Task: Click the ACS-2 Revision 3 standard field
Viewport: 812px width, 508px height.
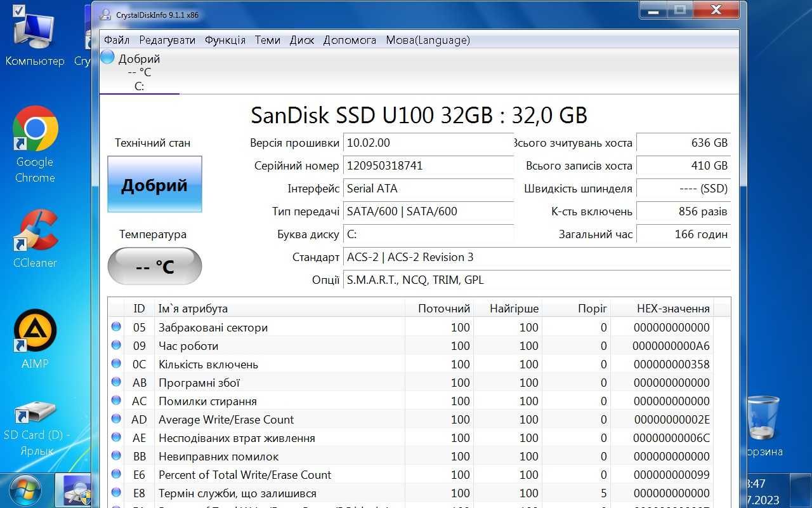Action: click(537, 257)
